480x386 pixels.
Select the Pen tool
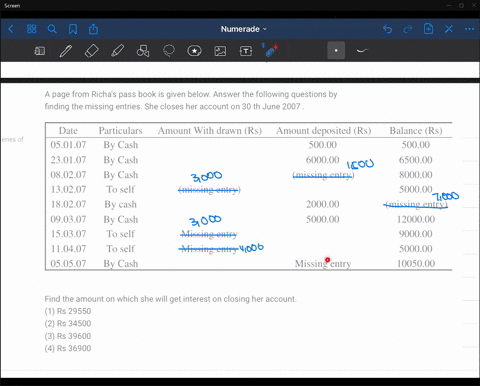66,51
